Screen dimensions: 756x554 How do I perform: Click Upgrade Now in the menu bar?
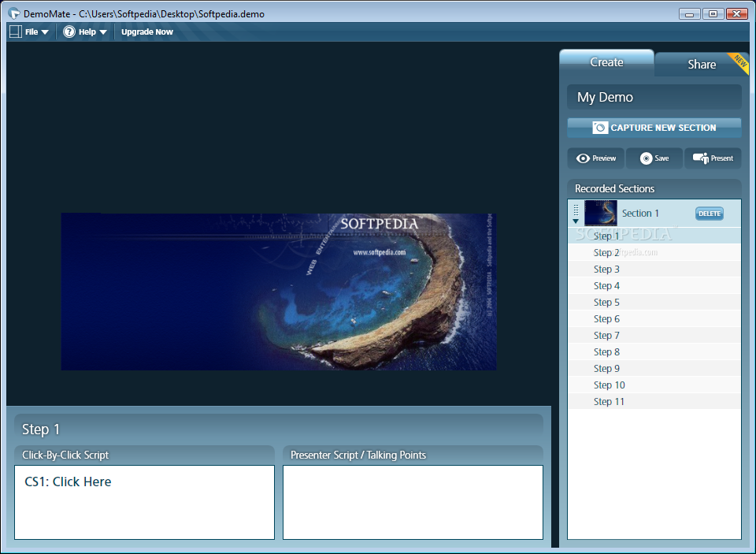[147, 32]
